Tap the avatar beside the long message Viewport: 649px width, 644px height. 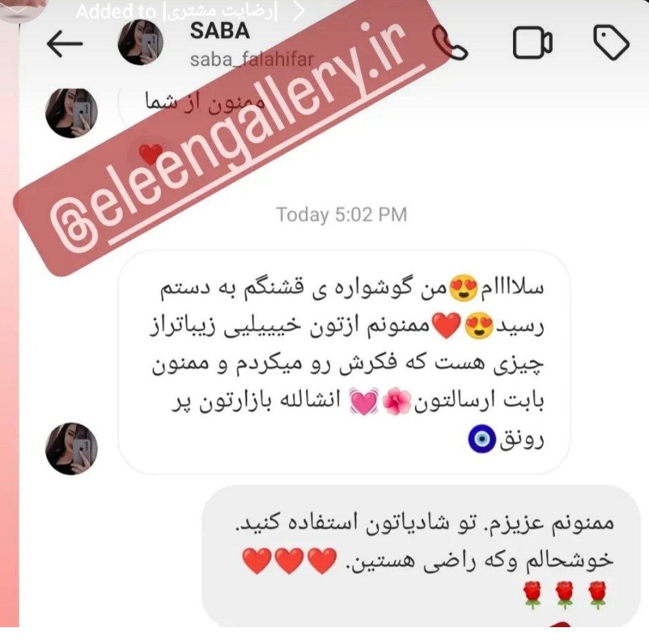[x=71, y=449]
